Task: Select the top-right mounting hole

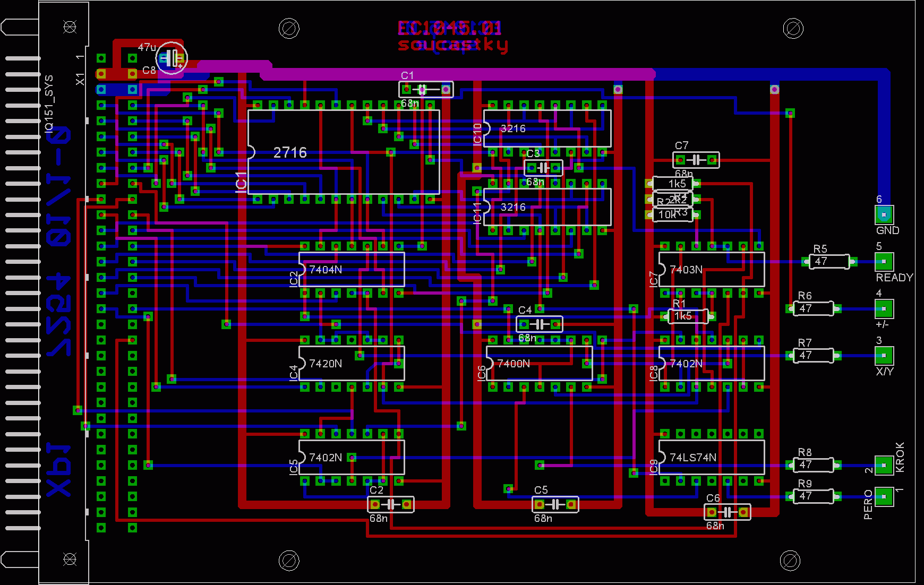Action: pyautogui.click(x=793, y=29)
